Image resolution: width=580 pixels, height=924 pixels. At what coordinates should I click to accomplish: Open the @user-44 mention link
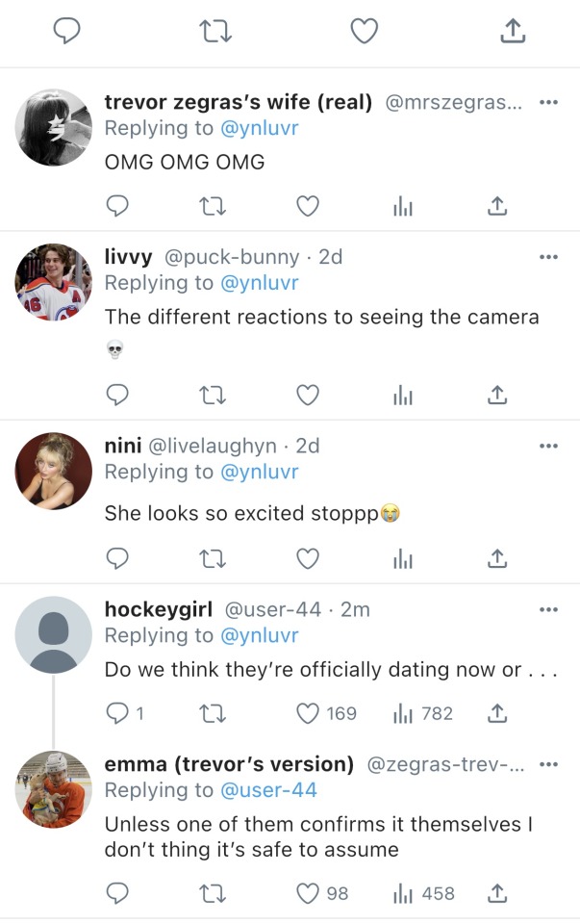coord(268,790)
